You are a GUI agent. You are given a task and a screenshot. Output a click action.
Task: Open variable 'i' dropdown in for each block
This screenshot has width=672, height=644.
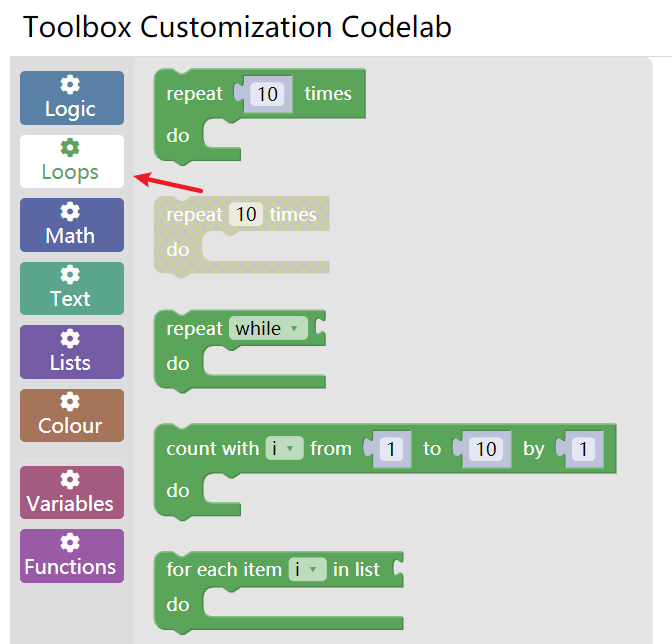(308, 570)
